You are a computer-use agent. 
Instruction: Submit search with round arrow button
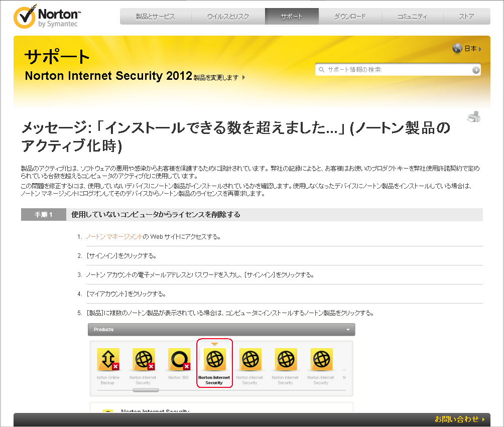476,70
